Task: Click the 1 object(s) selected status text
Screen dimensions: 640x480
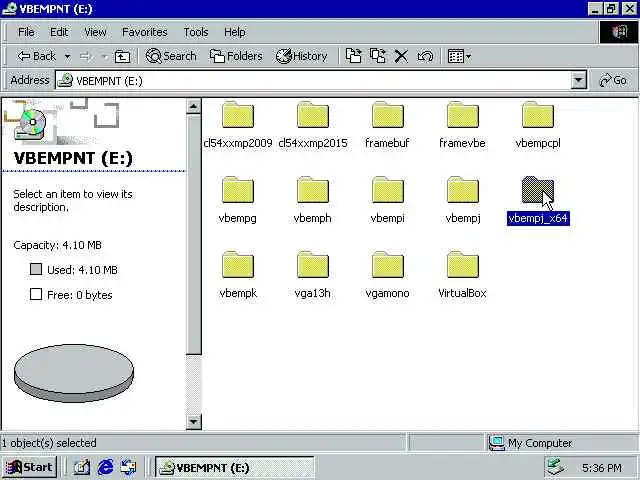Action: coord(49,443)
